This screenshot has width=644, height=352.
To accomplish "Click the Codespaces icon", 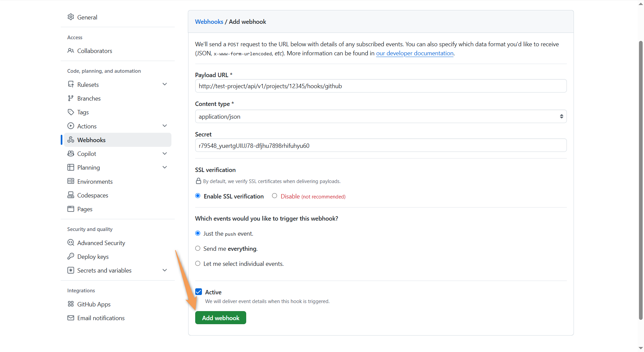I will tap(70, 195).
